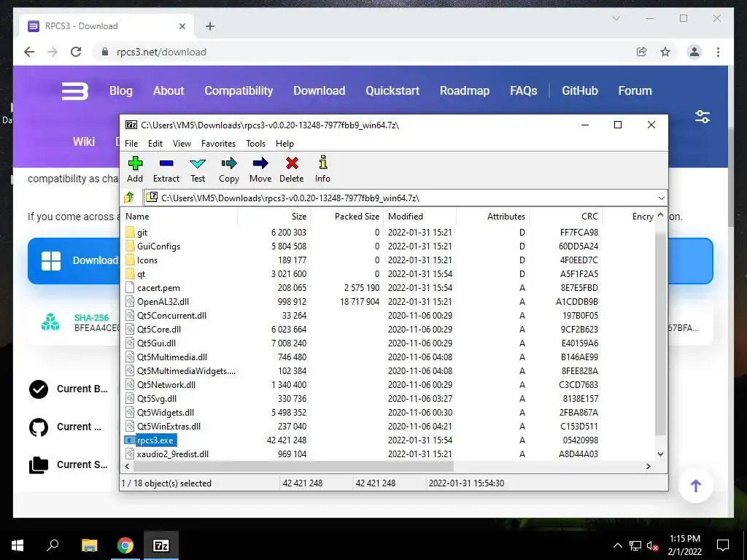Open the notification center icon
The width and height of the screenshot is (747, 560).
723,545
